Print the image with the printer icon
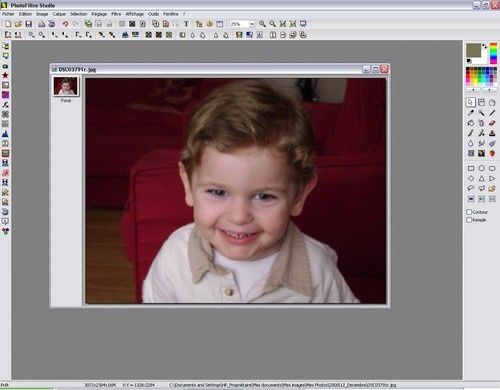500x390 pixels. tap(41, 24)
